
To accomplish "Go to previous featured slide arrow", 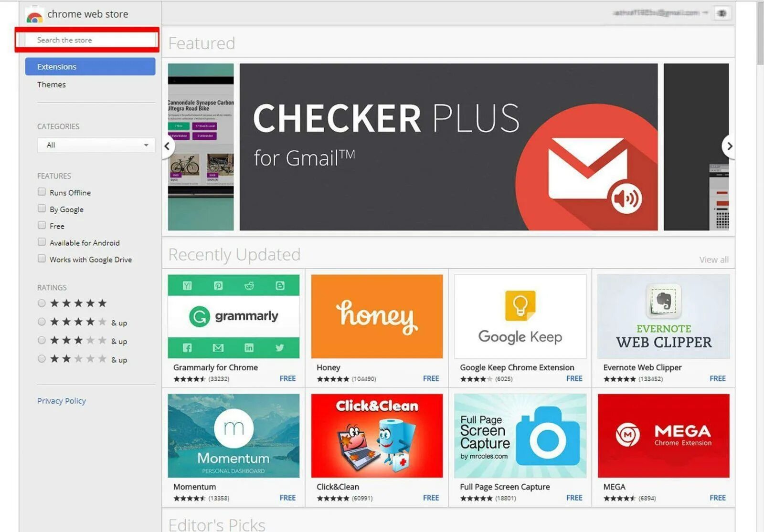I will [x=167, y=146].
